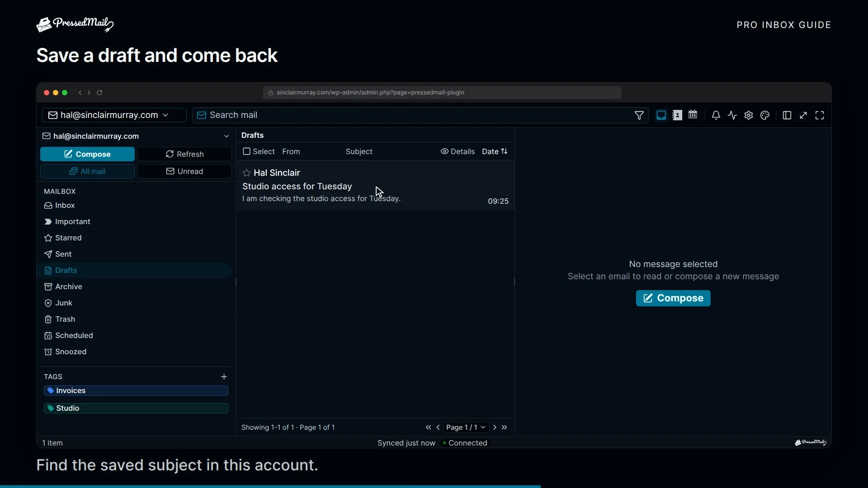Check the Select all checkbox

pos(246,151)
